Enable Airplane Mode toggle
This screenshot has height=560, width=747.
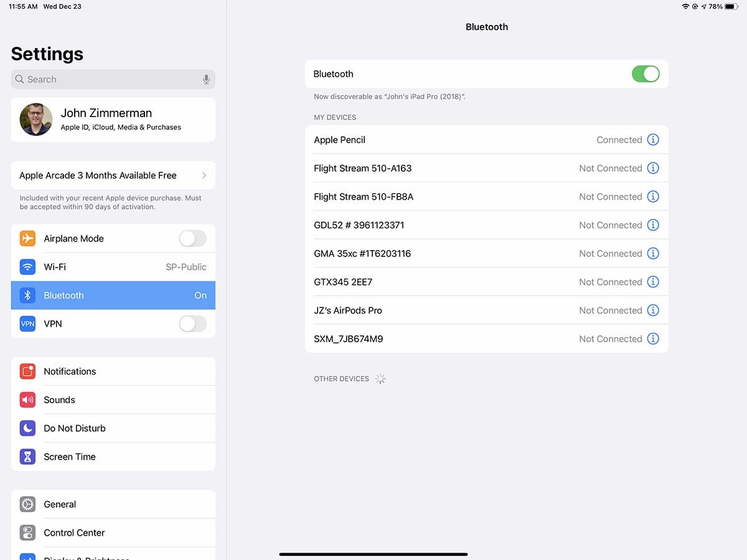tap(192, 238)
